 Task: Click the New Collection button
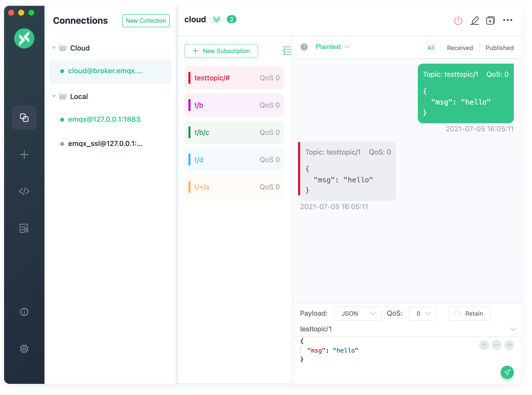(x=146, y=20)
